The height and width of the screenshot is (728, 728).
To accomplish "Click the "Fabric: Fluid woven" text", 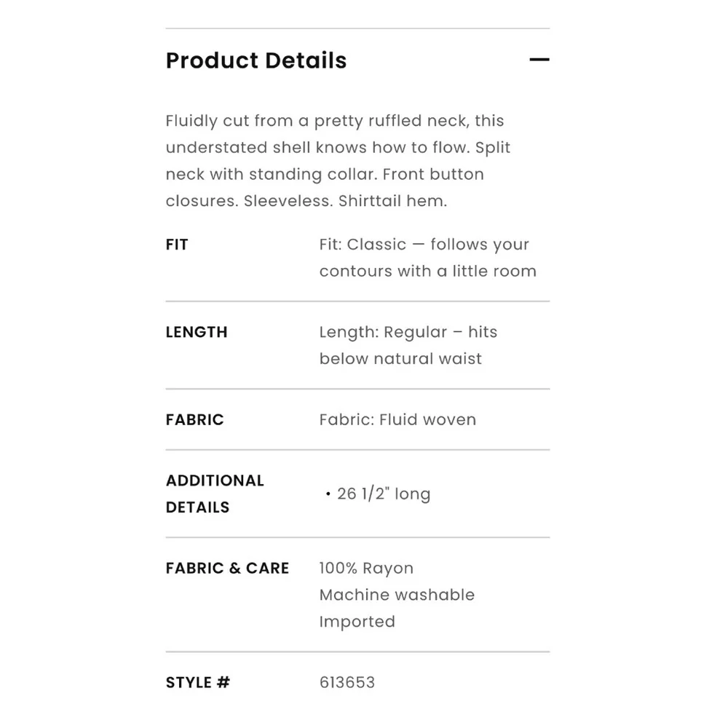I will (x=397, y=419).
